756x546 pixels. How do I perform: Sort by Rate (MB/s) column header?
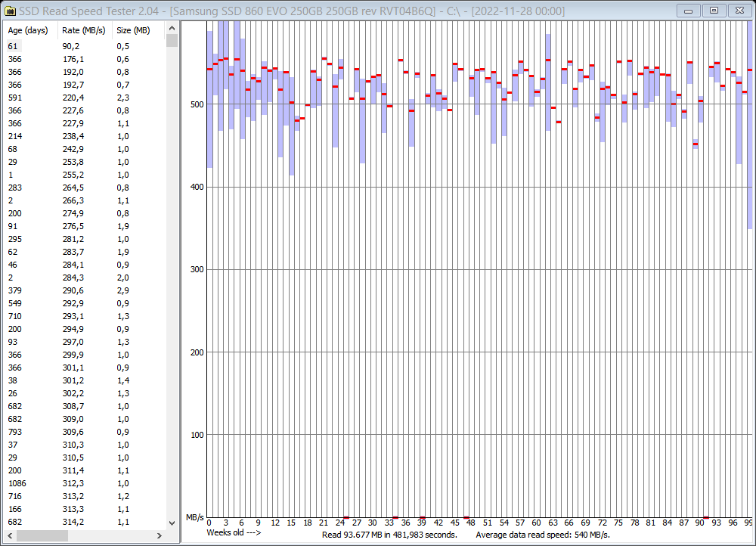pos(85,30)
